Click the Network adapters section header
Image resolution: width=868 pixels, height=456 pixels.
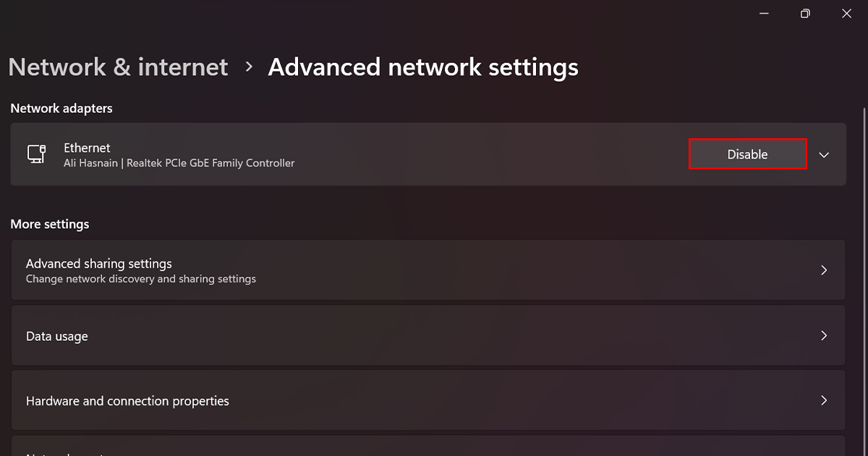(61, 108)
